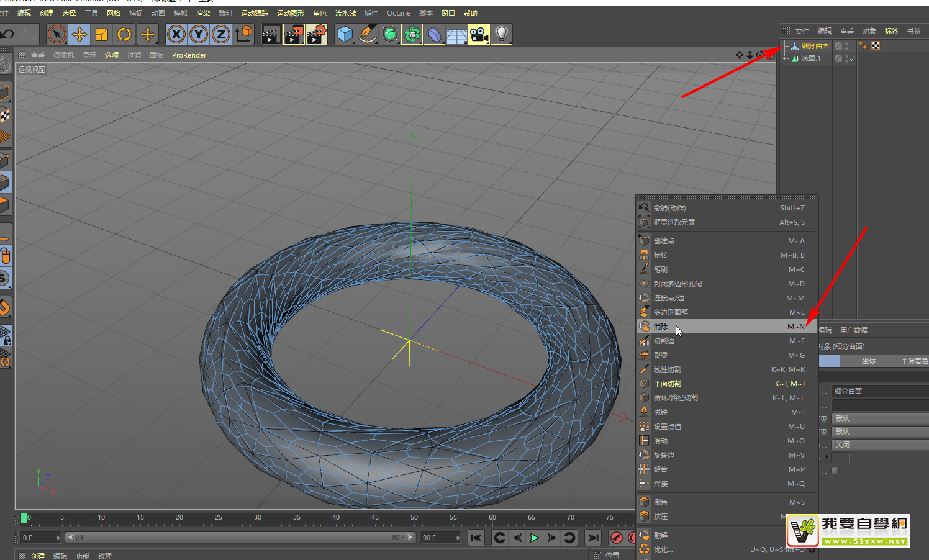Activate the Move tool in toolbar

pos(79,34)
